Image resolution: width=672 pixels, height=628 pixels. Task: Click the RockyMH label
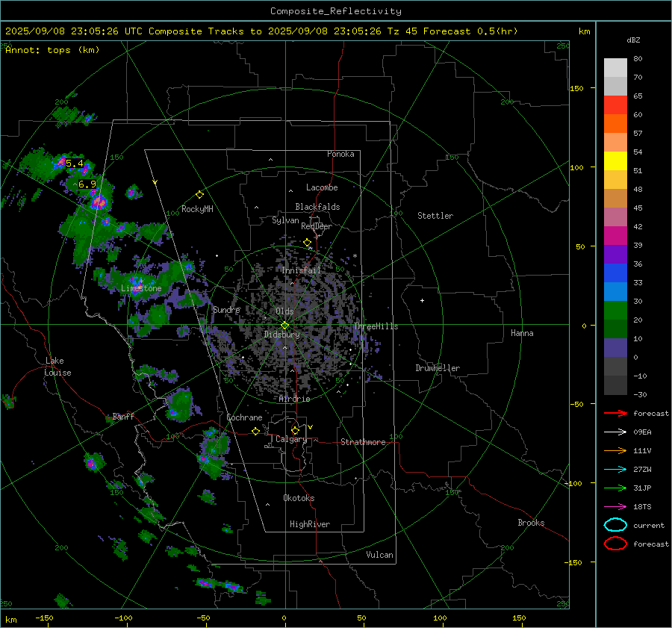[x=197, y=209]
